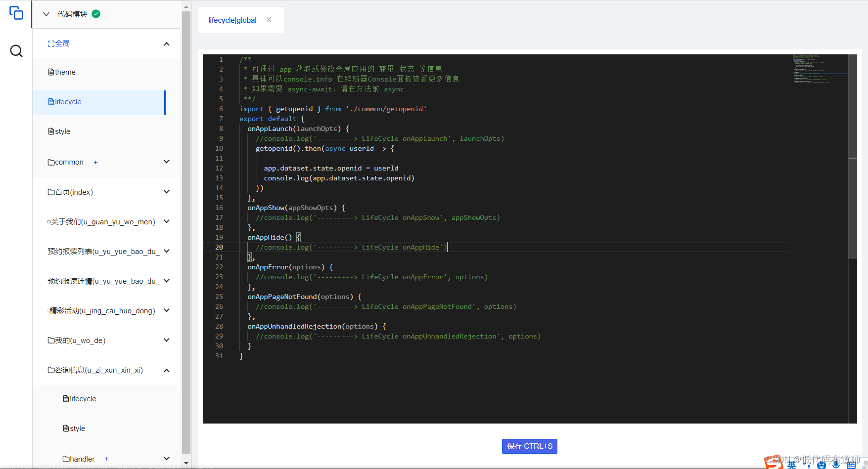Add a new file with the plus next to common
The height and width of the screenshot is (469, 868).
(x=95, y=162)
